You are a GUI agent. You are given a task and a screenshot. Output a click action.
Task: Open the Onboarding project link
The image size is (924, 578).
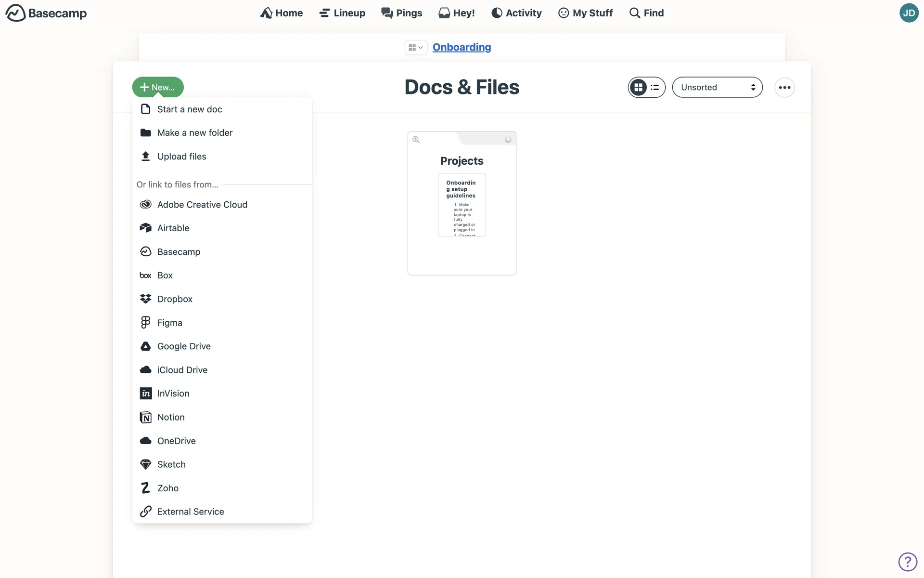pyautogui.click(x=462, y=47)
